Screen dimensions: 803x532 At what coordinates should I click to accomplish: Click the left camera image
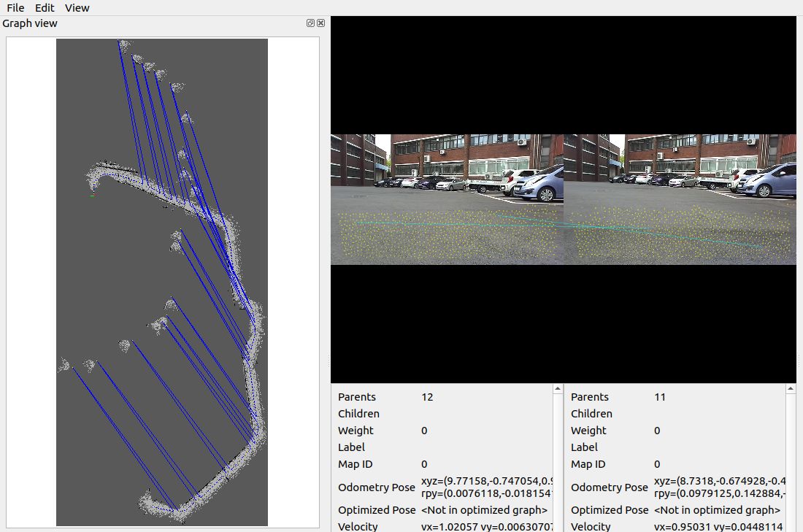[x=447, y=198]
